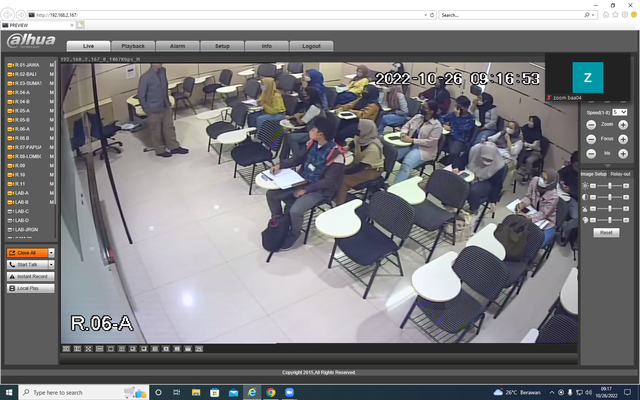Image resolution: width=640 pixels, height=400 pixels.
Task: Open the PTZ Speed dropdown
Action: pyautogui.click(x=619, y=112)
